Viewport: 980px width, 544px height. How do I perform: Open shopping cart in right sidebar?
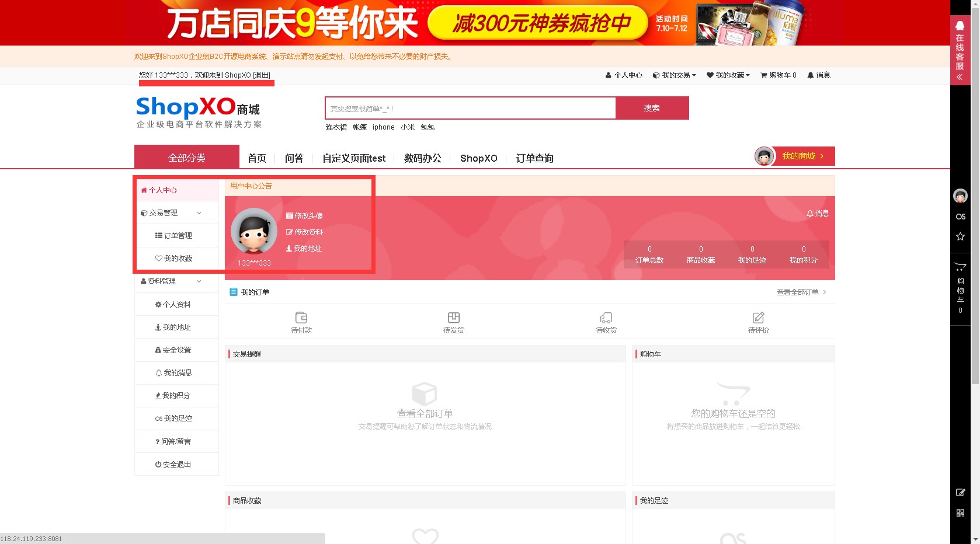[960, 289]
